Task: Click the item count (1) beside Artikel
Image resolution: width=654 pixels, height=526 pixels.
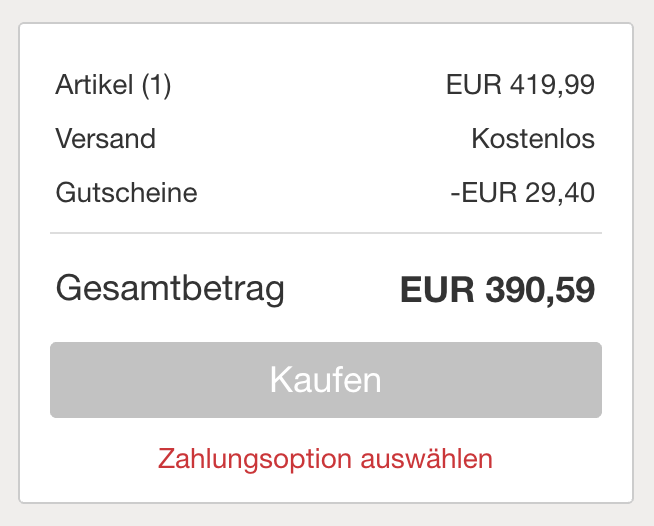Action: coord(156,85)
